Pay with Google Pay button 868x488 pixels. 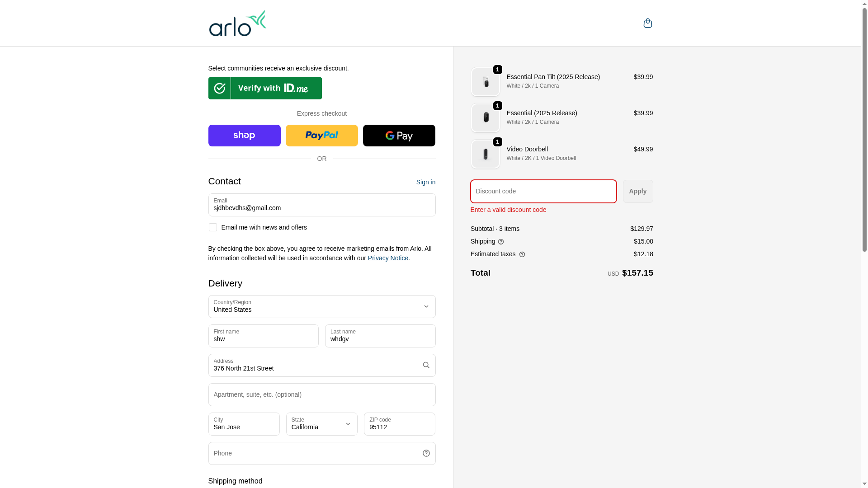[399, 136]
